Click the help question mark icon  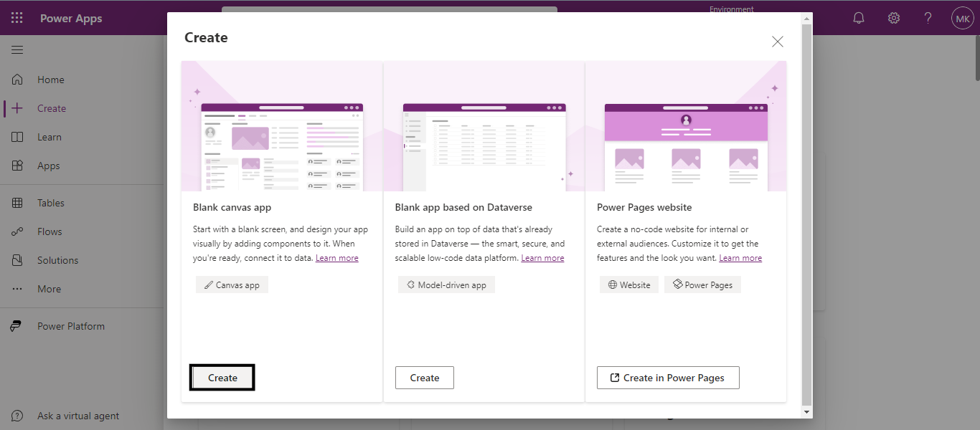(928, 18)
